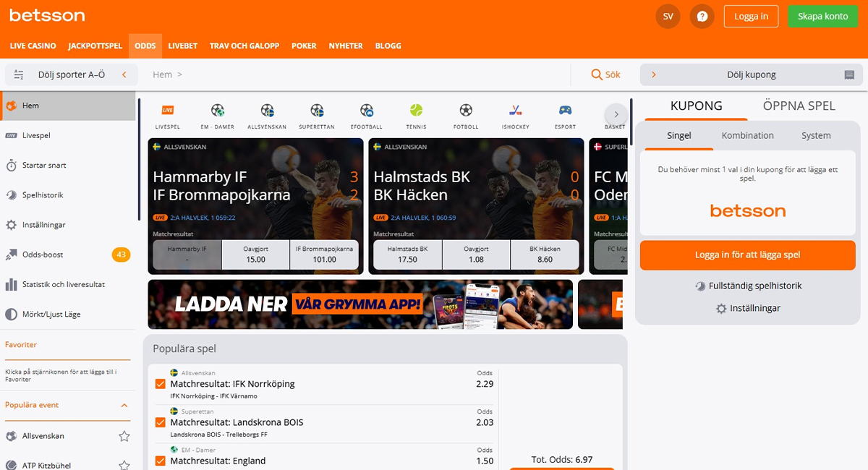
Task: Open the POKER menu item
Action: click(x=304, y=46)
